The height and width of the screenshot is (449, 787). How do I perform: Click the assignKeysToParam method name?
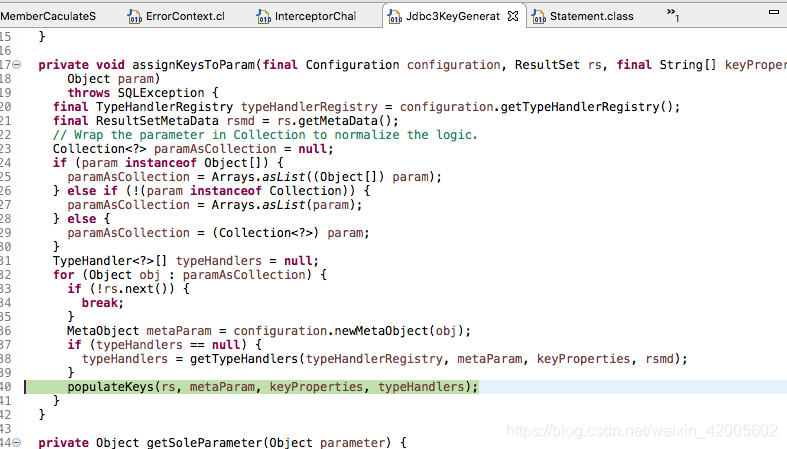(194, 65)
